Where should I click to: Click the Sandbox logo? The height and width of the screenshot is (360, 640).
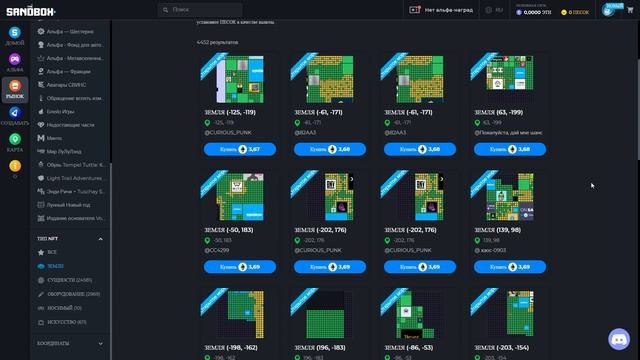coord(31,11)
